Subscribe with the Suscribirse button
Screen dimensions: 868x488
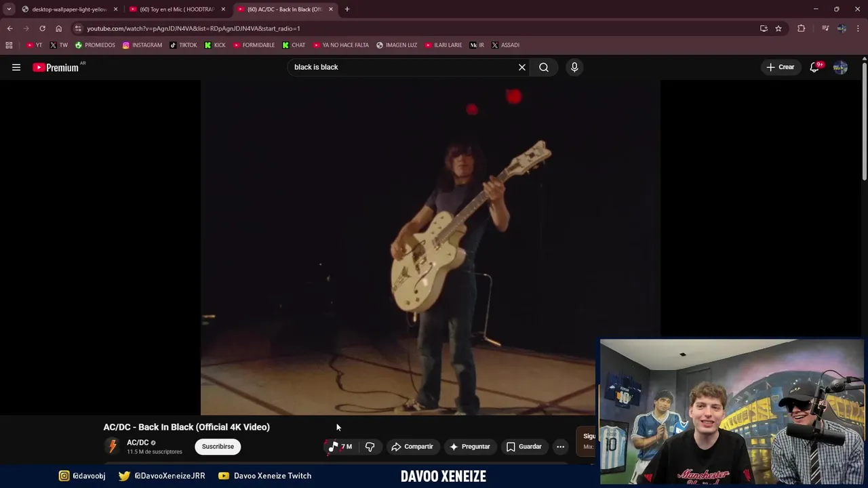click(x=218, y=447)
